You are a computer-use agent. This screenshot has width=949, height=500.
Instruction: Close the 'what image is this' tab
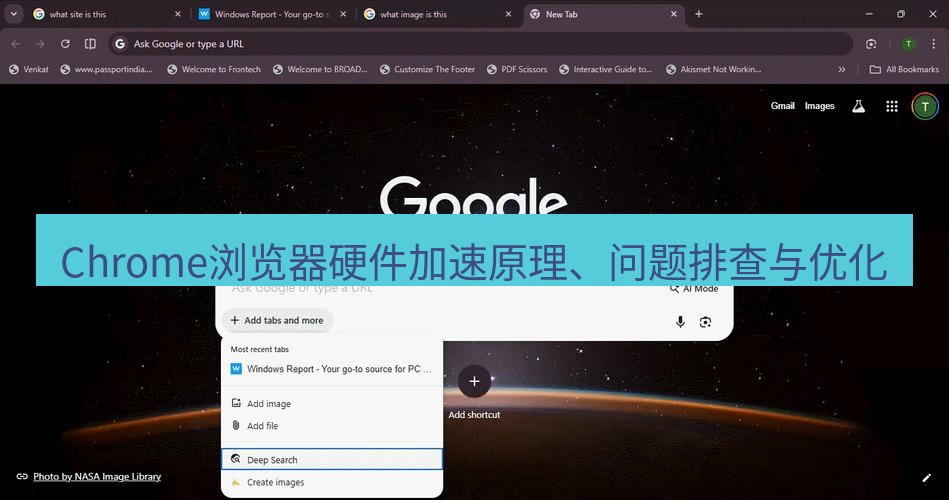pyautogui.click(x=508, y=14)
